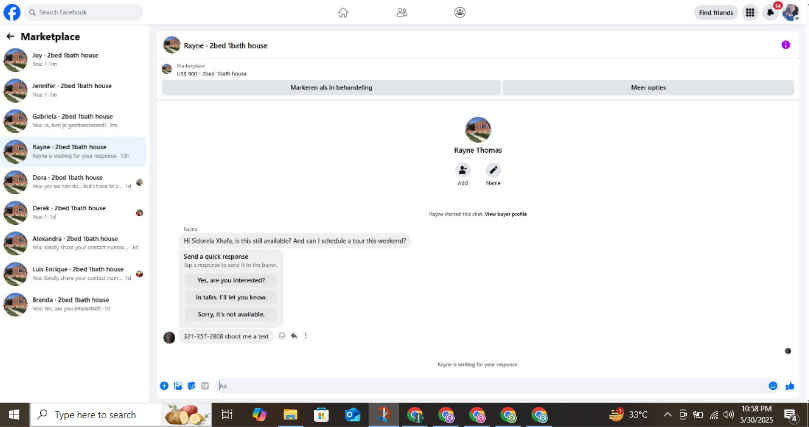The height and width of the screenshot is (427, 809).
Task: Click the 'Rayne Thomas' name text
Action: [x=478, y=151]
